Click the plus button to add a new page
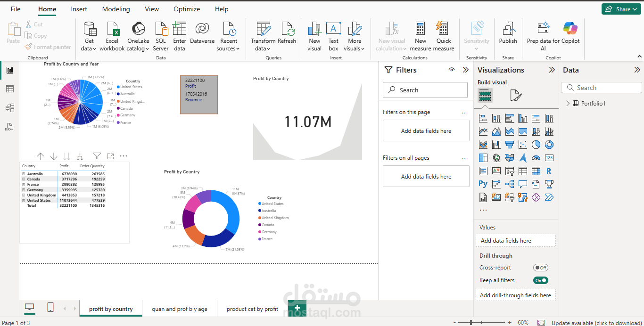The width and height of the screenshot is (644, 326). (297, 308)
